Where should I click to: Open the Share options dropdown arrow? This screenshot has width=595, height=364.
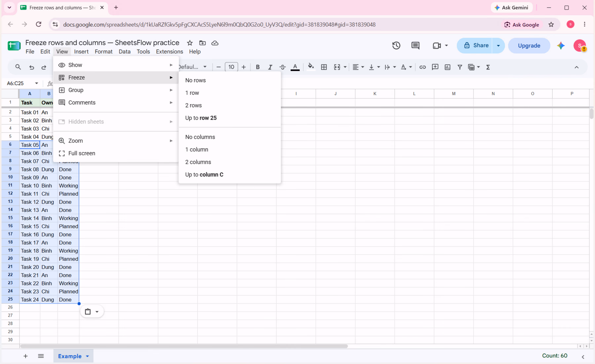tap(498, 46)
